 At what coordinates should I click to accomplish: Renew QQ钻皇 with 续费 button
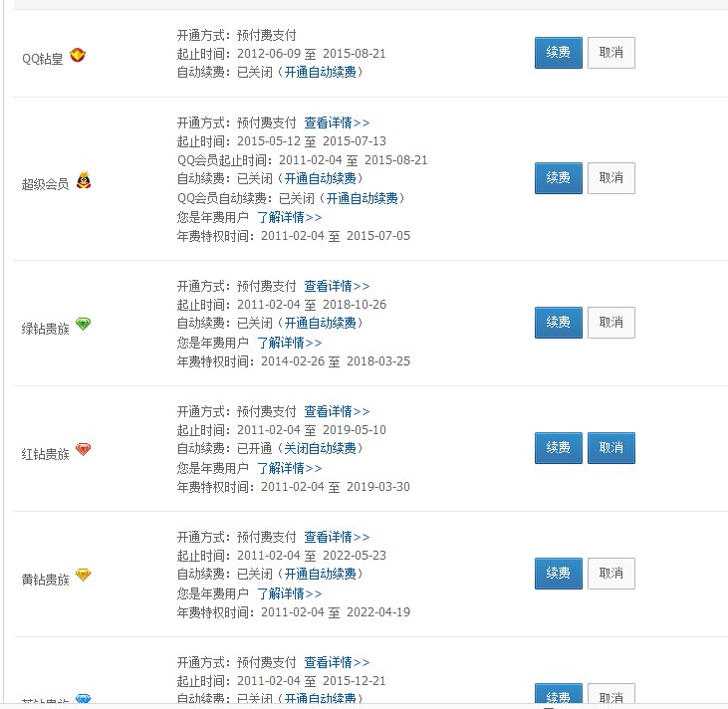(558, 53)
